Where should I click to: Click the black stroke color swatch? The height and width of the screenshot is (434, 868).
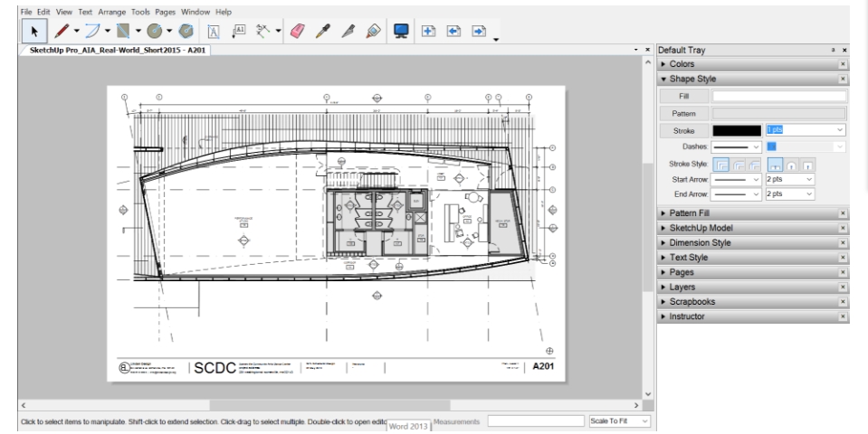[x=737, y=131]
